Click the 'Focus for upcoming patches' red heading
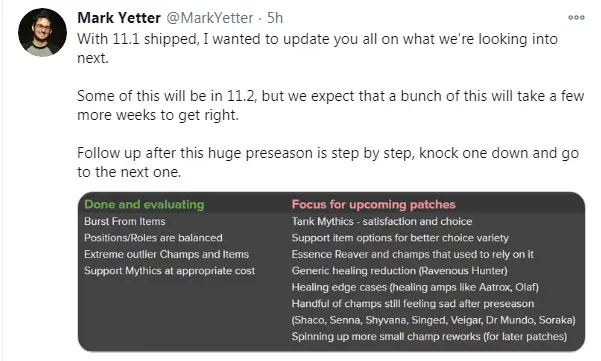This screenshot has width=601, height=361. tap(373, 204)
